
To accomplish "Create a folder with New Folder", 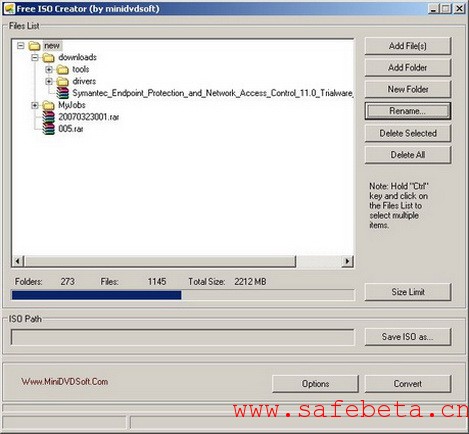I will pos(408,89).
